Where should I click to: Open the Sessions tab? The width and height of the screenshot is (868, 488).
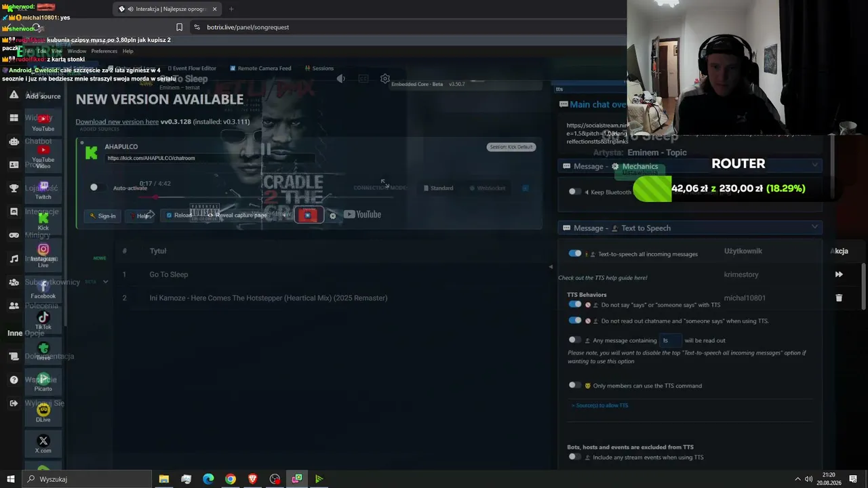pos(319,68)
